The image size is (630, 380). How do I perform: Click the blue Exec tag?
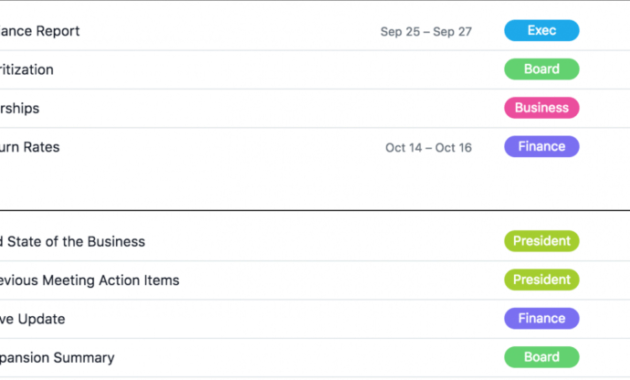542,31
